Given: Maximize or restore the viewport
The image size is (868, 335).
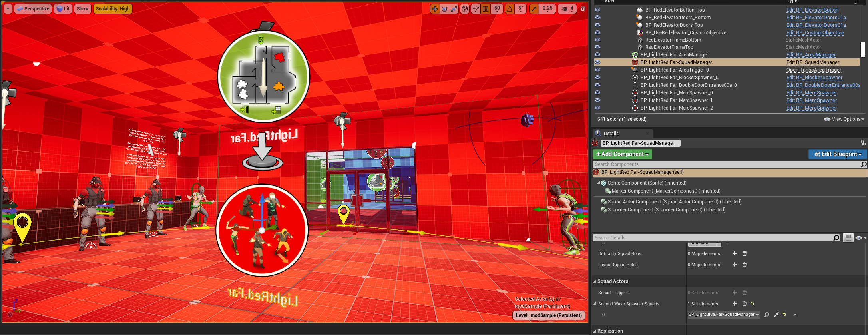Looking at the screenshot, I should click(583, 9).
